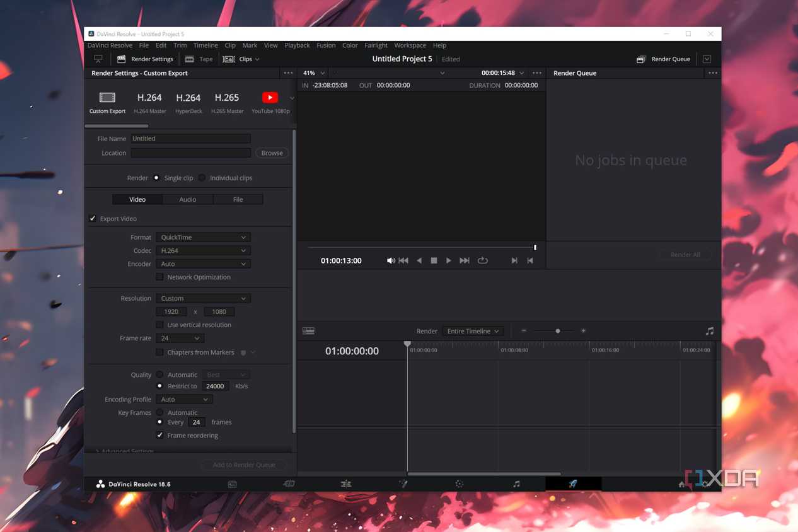Select Automatic key frames radio button

pos(159,413)
